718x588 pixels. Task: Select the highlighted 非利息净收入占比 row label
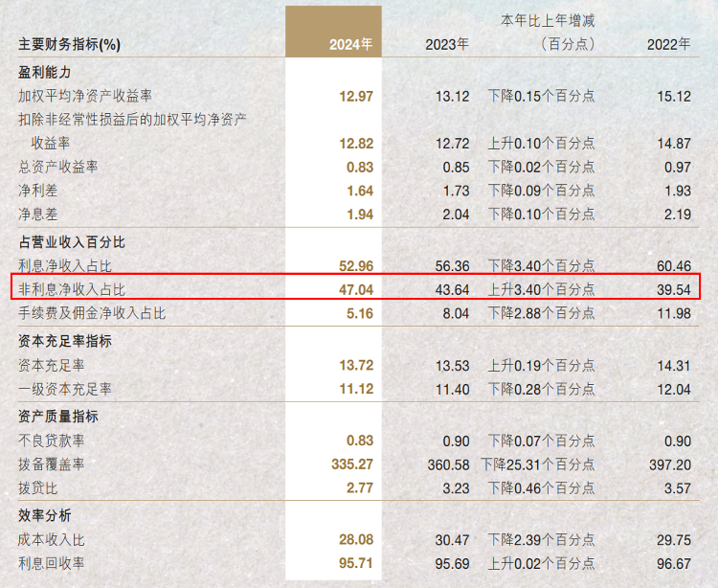point(72,288)
